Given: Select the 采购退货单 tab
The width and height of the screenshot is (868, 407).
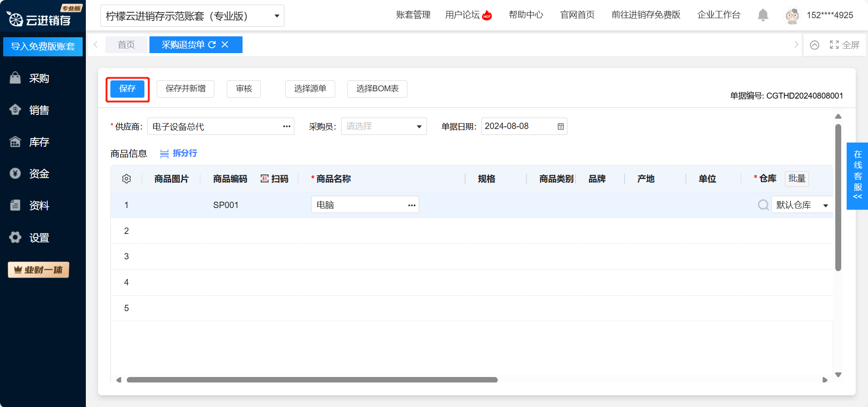Looking at the screenshot, I should [x=183, y=45].
